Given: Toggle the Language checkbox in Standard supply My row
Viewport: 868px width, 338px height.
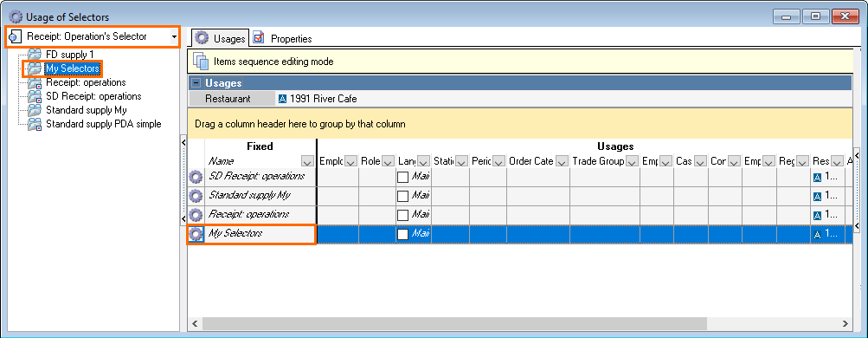Looking at the screenshot, I should click(403, 196).
